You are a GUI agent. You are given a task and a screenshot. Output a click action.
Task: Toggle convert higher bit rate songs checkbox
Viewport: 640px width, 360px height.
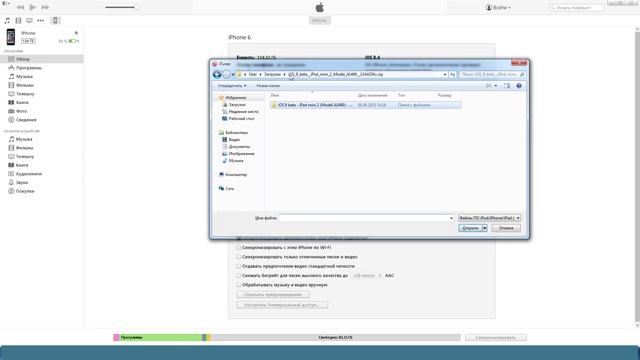click(239, 276)
